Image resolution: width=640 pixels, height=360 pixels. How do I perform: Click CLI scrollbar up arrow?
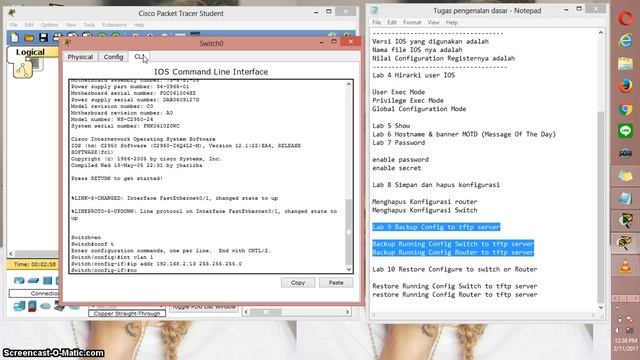[349, 84]
